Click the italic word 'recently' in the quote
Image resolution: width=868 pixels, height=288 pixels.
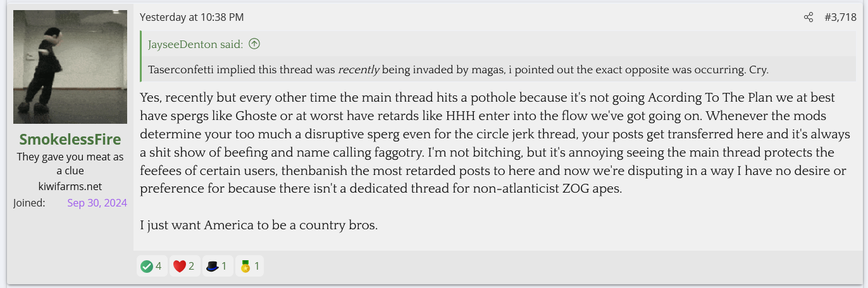click(x=359, y=69)
